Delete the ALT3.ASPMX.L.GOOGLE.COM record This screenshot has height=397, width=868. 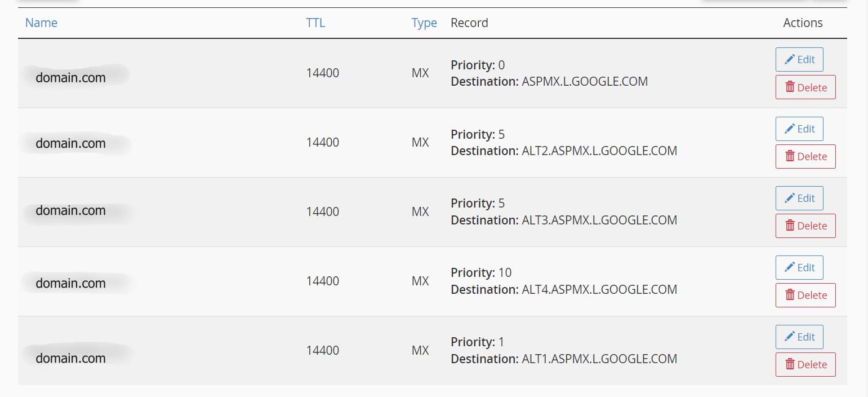point(805,226)
